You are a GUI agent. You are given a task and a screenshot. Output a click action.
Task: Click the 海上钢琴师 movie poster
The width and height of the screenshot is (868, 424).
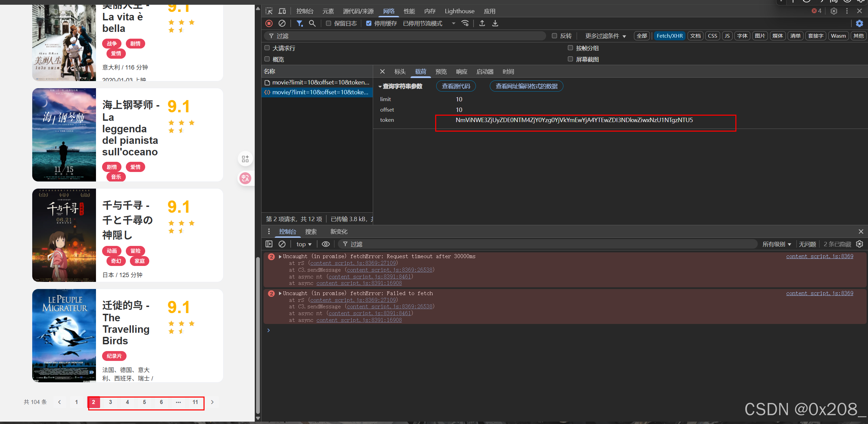click(x=64, y=135)
